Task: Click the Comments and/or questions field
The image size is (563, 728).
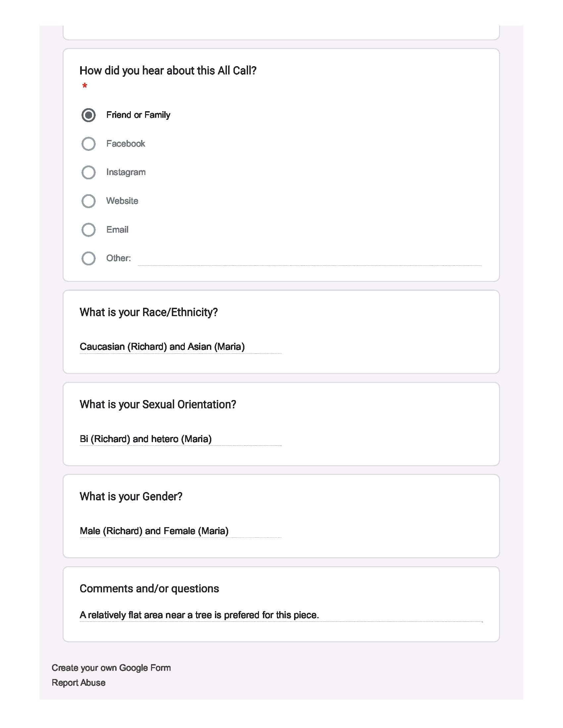Action: (281, 615)
